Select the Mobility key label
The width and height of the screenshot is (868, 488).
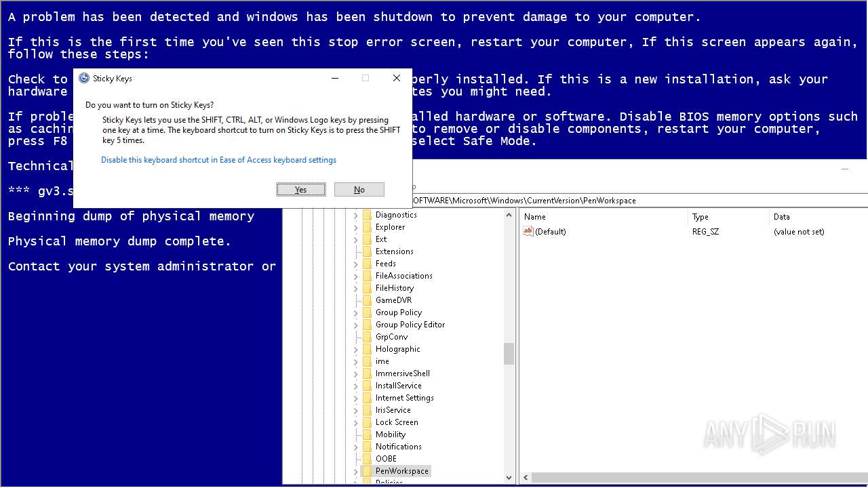click(x=391, y=434)
